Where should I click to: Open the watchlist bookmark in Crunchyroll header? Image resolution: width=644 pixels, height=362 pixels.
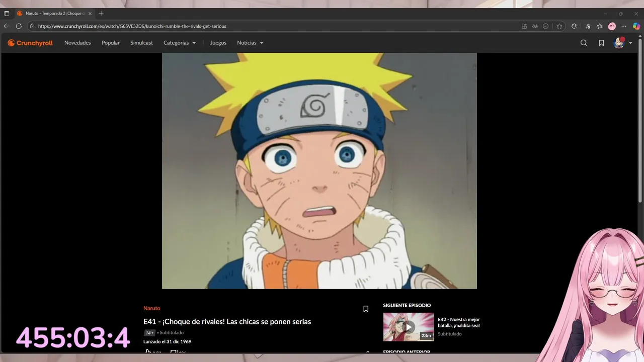point(601,43)
